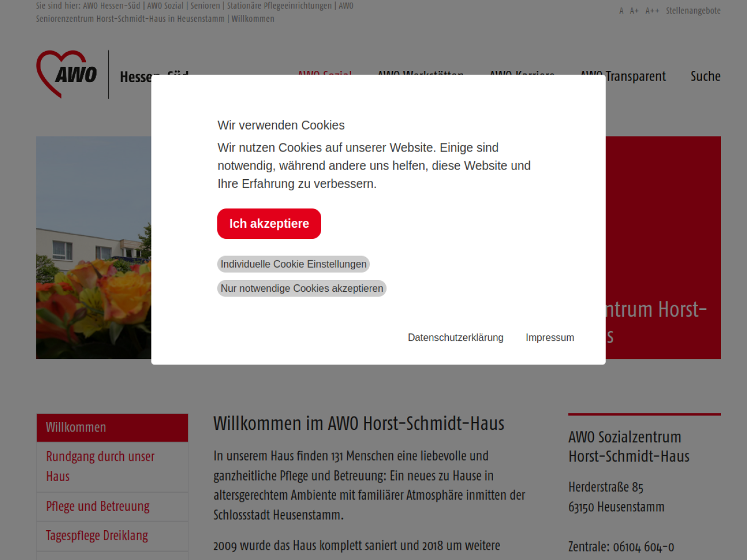Open Pflege und Betreuung page

(x=112, y=507)
